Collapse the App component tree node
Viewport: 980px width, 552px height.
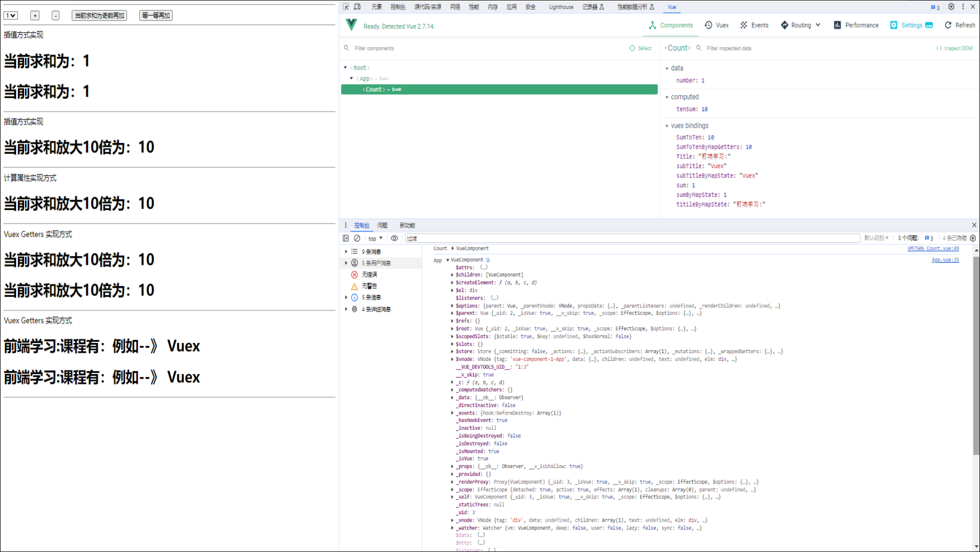[x=351, y=78]
